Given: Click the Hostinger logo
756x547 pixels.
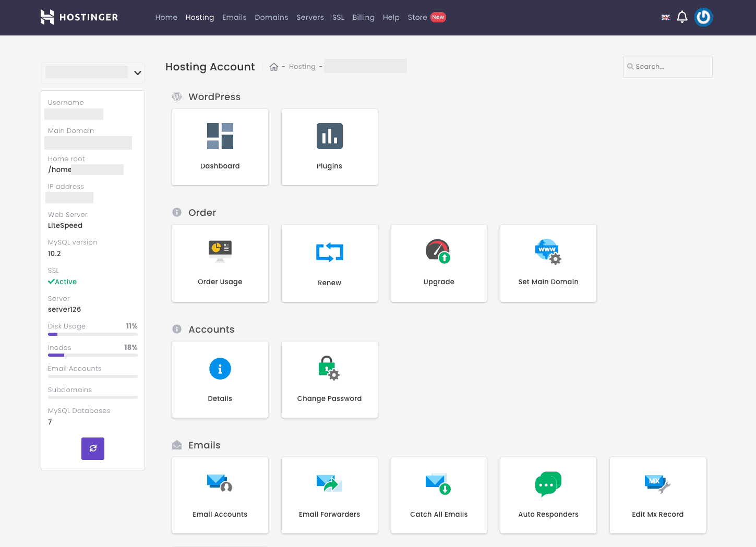Looking at the screenshot, I should 79,17.
